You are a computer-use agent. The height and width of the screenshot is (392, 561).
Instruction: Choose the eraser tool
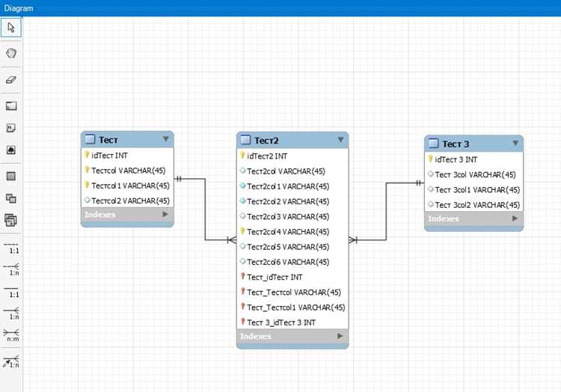point(11,80)
